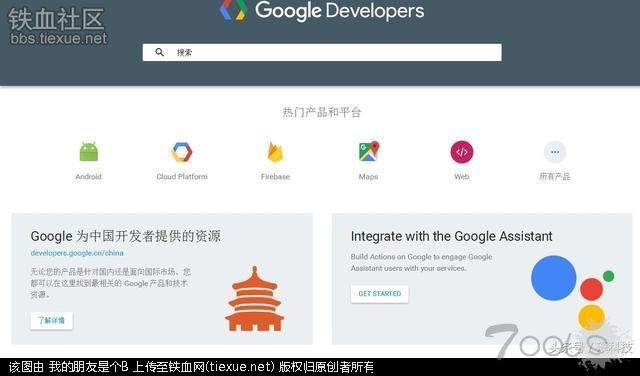
Task: Click the Google 为中国开发者提供的资源 heading
Action: pos(126,236)
